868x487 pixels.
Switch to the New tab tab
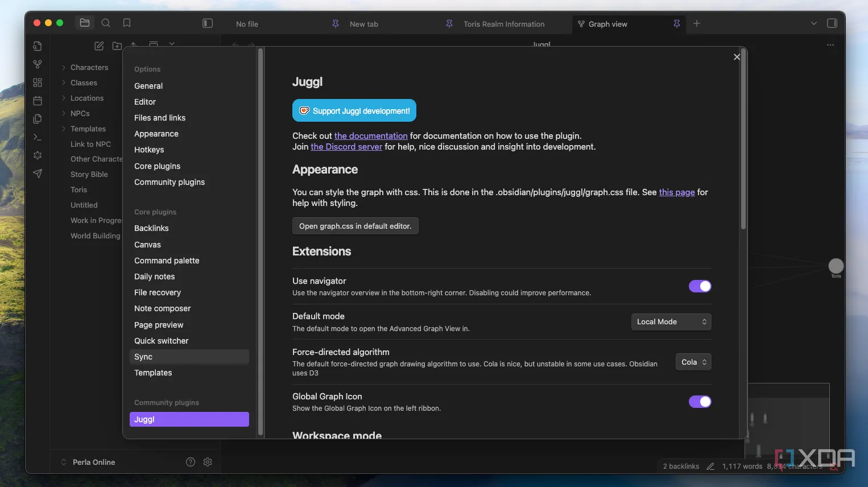364,24
